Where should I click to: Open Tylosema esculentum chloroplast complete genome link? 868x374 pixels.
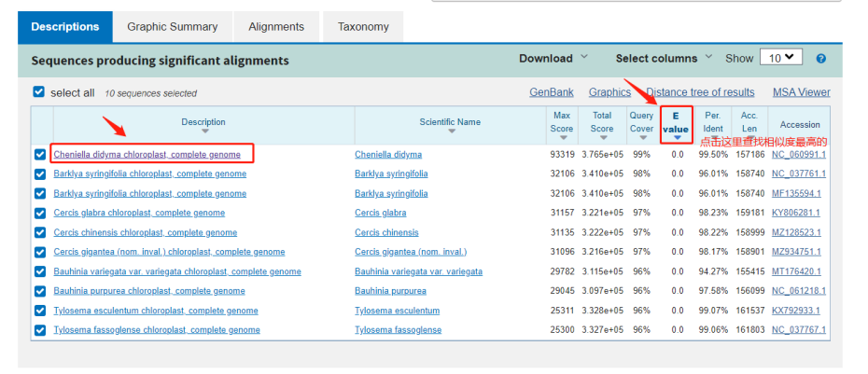click(x=156, y=311)
